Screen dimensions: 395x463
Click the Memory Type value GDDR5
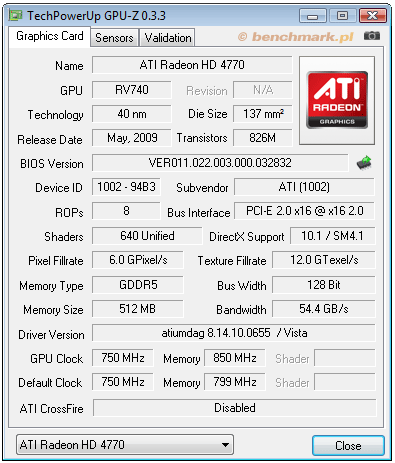pyautogui.click(x=138, y=285)
